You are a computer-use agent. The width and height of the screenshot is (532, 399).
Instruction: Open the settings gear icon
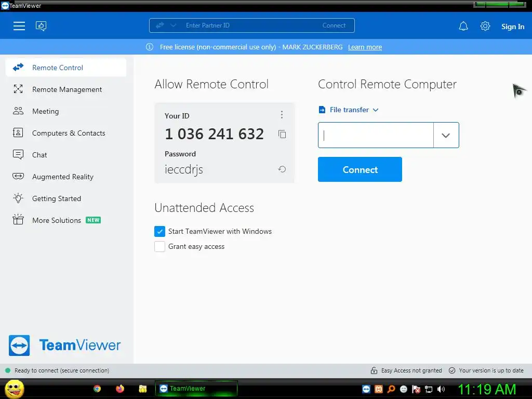[485, 26]
